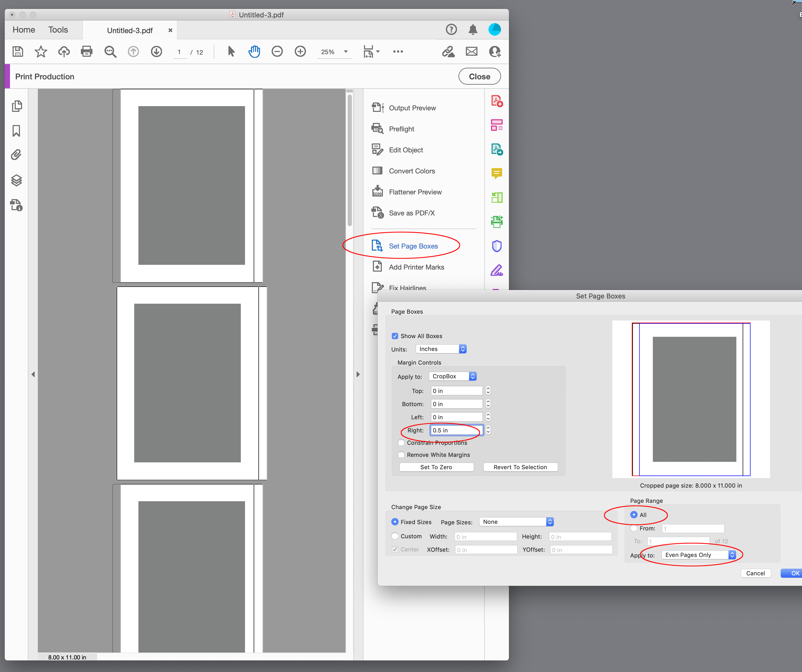Enable Constrain Proportions
802x672 pixels.
click(401, 442)
